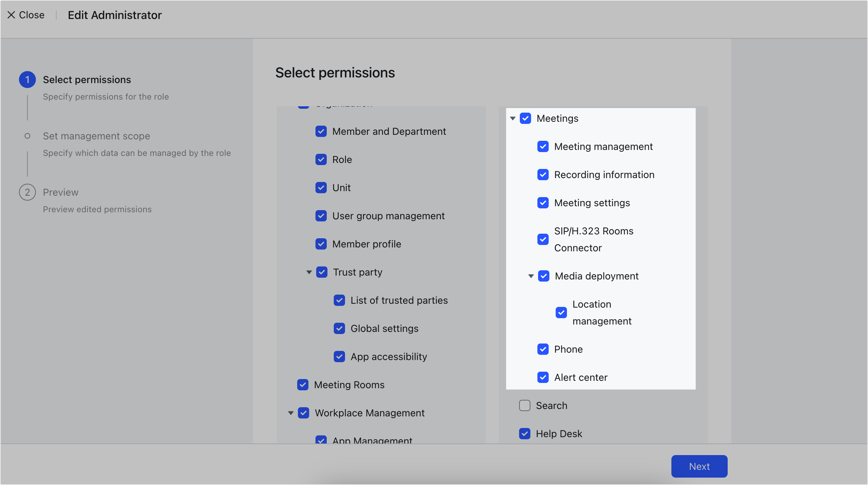Collapse the Trust party tree
The image size is (868, 485).
pyautogui.click(x=308, y=272)
